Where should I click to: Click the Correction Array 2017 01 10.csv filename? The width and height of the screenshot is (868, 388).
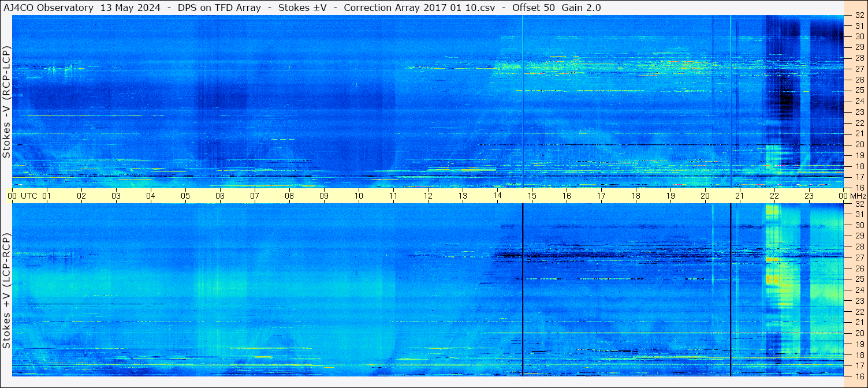[x=423, y=8]
